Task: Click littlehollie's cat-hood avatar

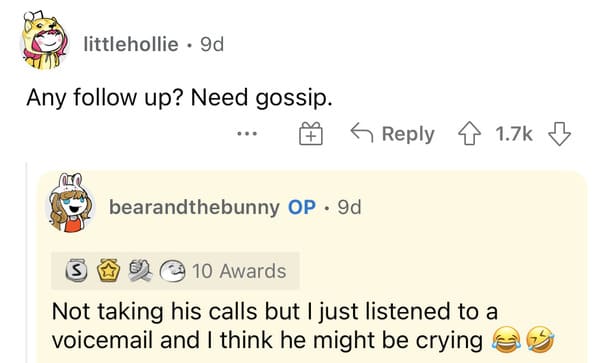Action: click(x=45, y=41)
